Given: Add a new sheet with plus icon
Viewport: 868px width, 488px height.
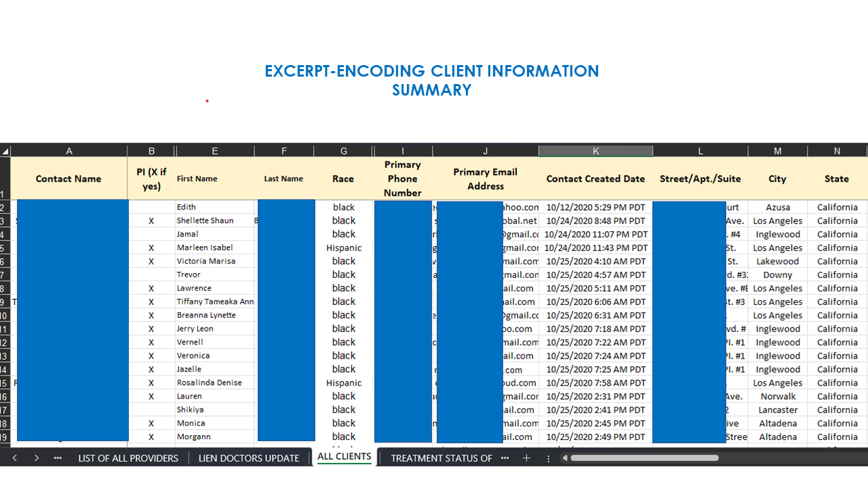Looking at the screenshot, I should coord(526,458).
